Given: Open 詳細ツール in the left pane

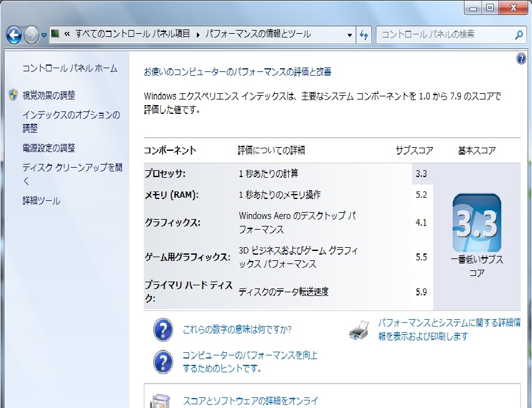Looking at the screenshot, I should (x=41, y=201).
